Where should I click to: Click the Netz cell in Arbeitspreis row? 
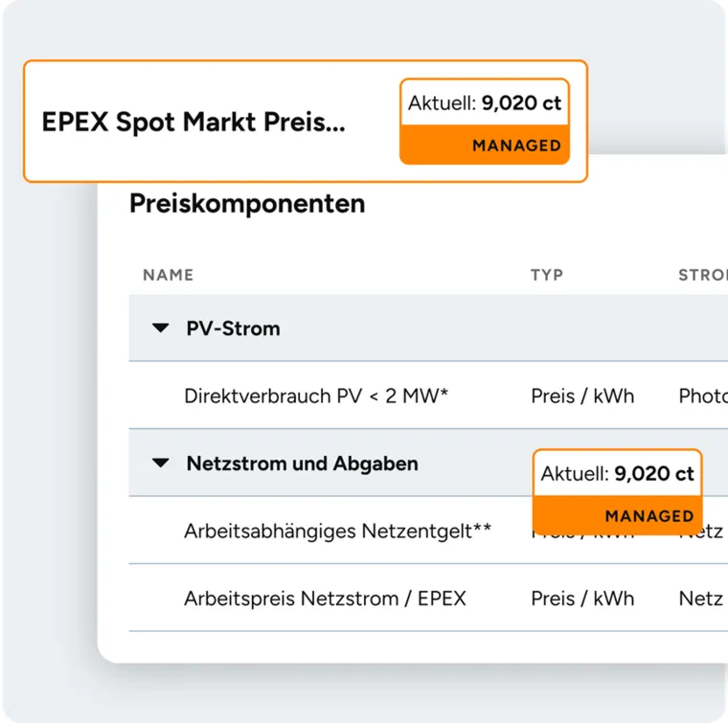tap(701, 599)
